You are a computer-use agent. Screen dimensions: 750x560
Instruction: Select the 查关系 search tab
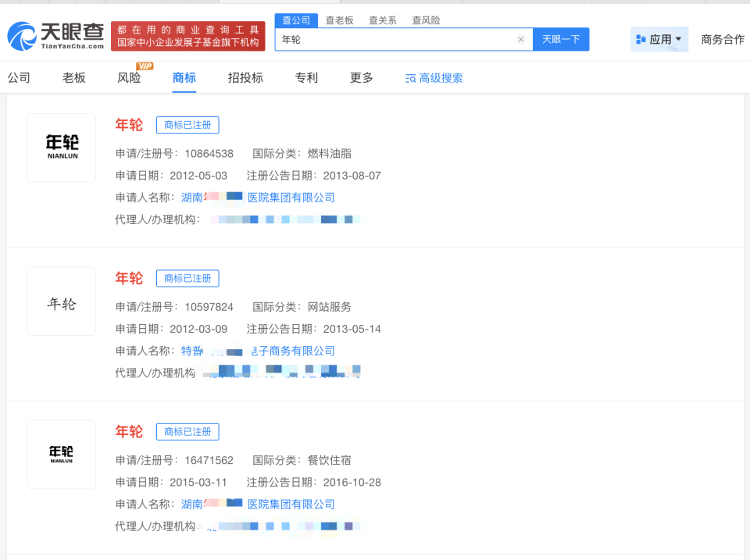(383, 20)
